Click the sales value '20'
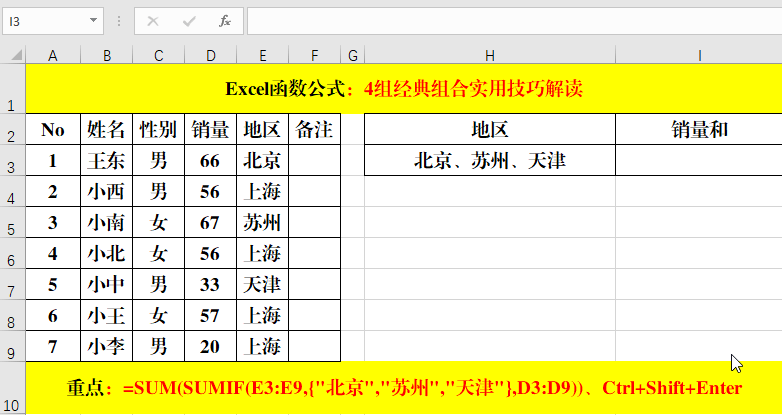Image resolution: width=782 pixels, height=415 pixels. [210, 346]
